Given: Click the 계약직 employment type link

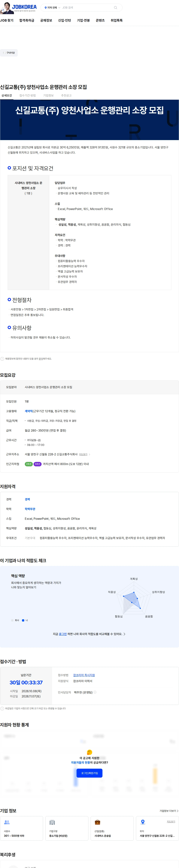Looking at the screenshot, I should 29,411.
